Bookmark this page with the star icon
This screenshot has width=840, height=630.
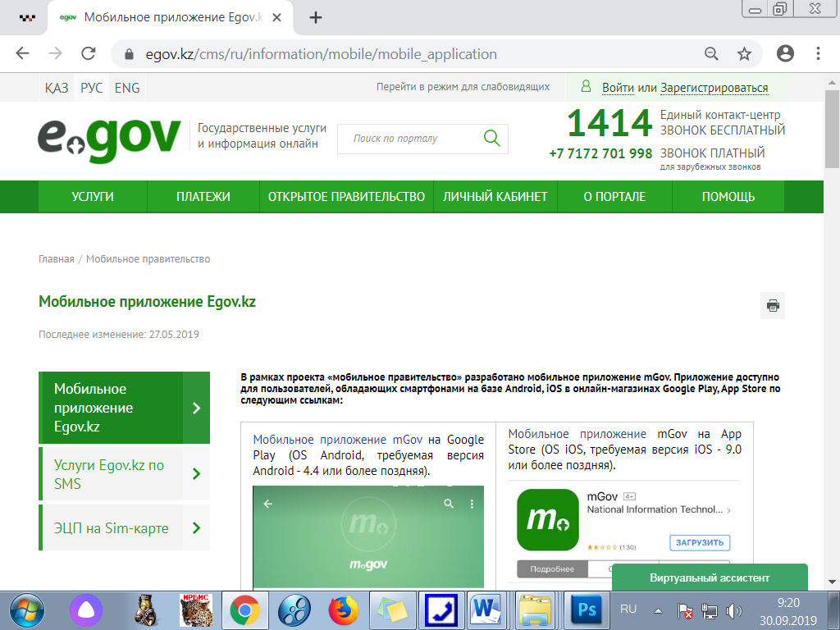pyautogui.click(x=744, y=53)
